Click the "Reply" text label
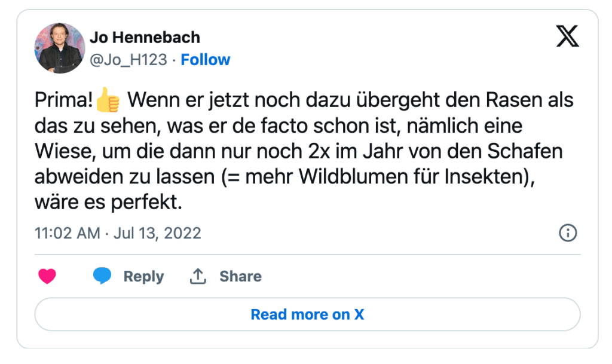This screenshot has width=612, height=364. (x=143, y=277)
